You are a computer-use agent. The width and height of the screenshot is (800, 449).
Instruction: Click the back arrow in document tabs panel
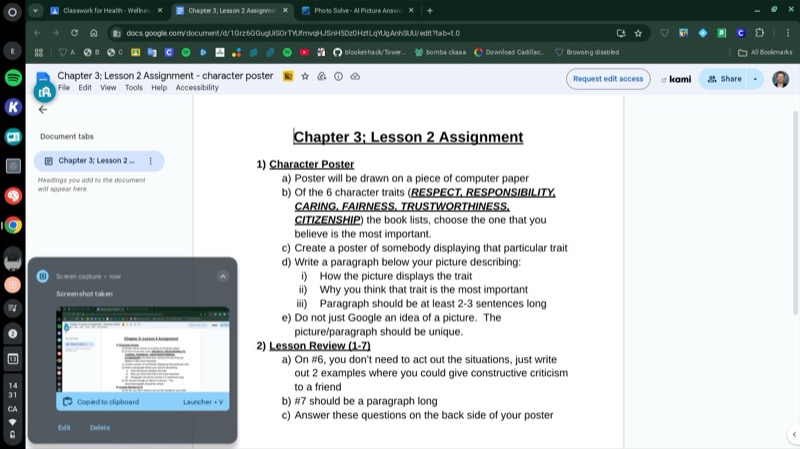[42, 110]
